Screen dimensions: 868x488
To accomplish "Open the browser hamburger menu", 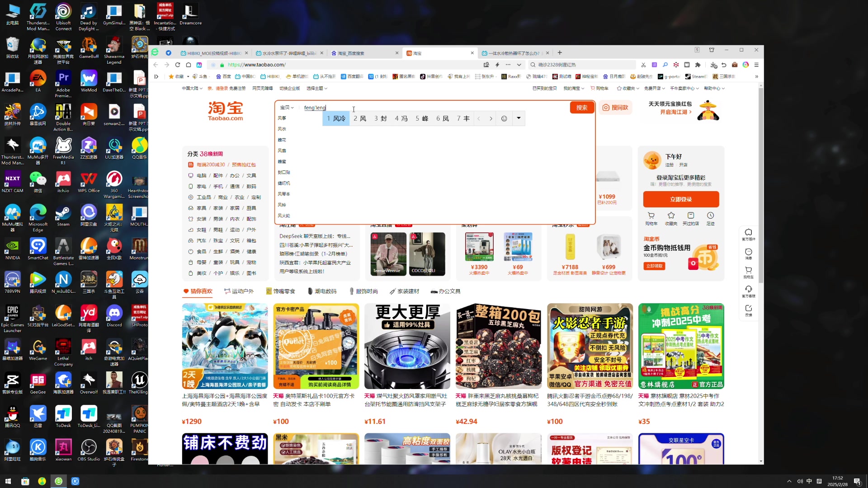I will coord(756,65).
